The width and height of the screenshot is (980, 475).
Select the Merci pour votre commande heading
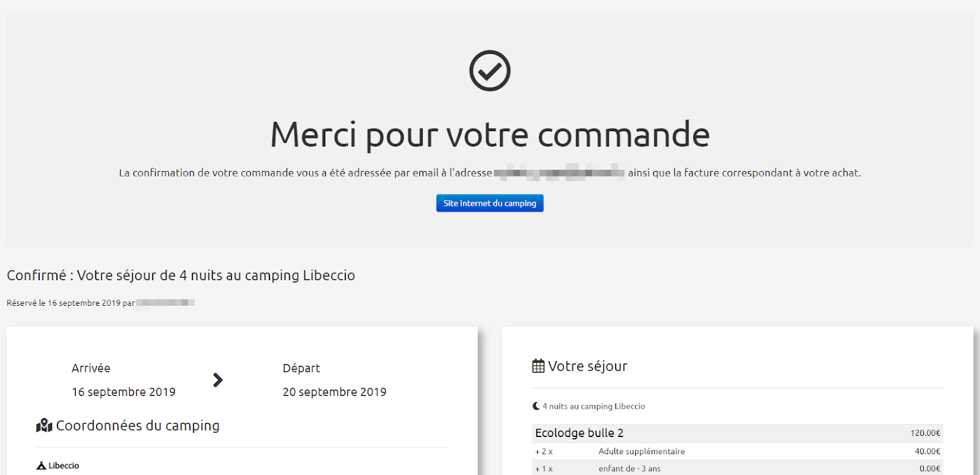tap(489, 135)
